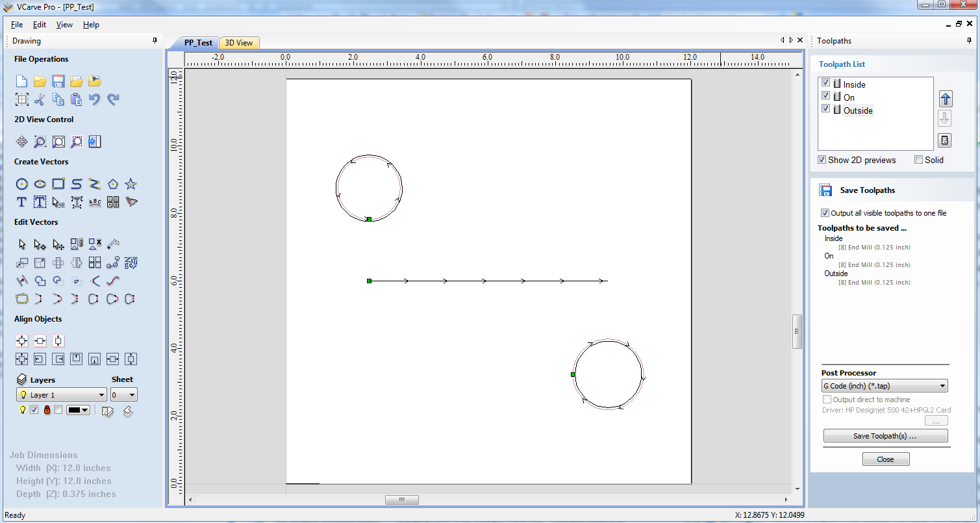
Task: Cut selection with the scissors icon
Action: click(40, 99)
